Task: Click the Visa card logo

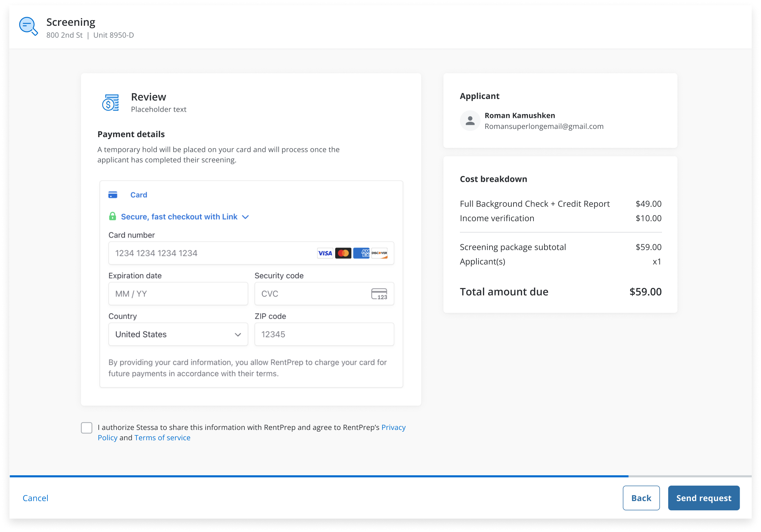Action: 325,253
